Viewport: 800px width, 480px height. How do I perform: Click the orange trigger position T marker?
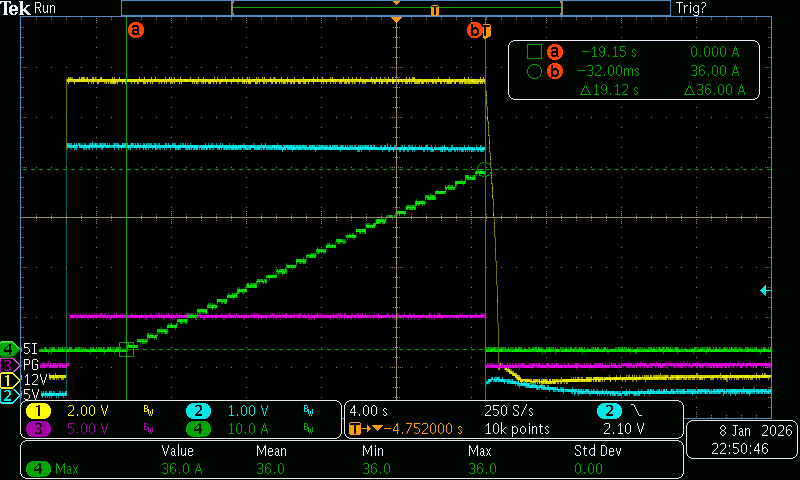pos(487,31)
